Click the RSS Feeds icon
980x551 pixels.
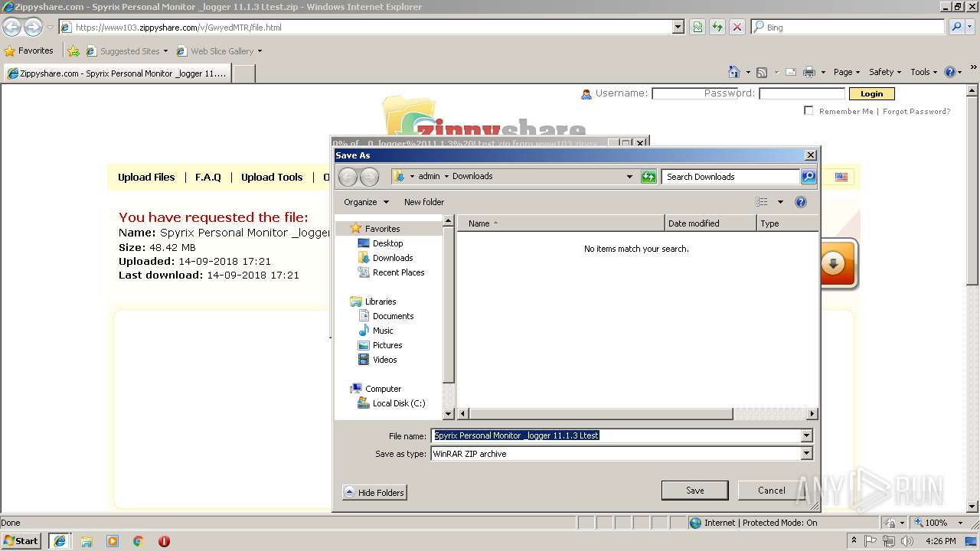(x=762, y=72)
